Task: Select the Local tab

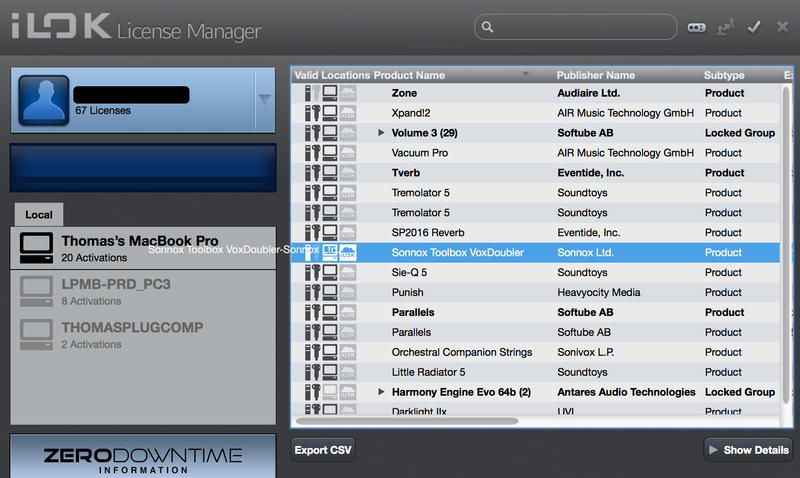Action: coord(39,215)
